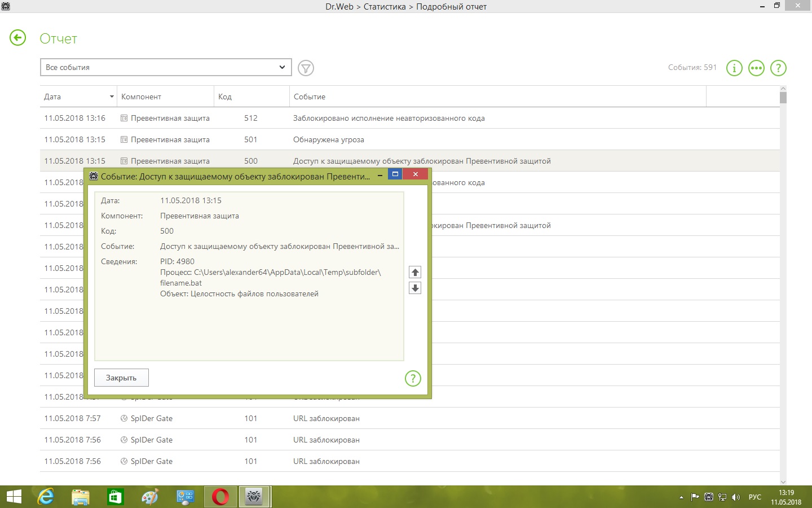This screenshot has width=812, height=508.
Task: Maximize the event details dialog
Action: (395, 174)
